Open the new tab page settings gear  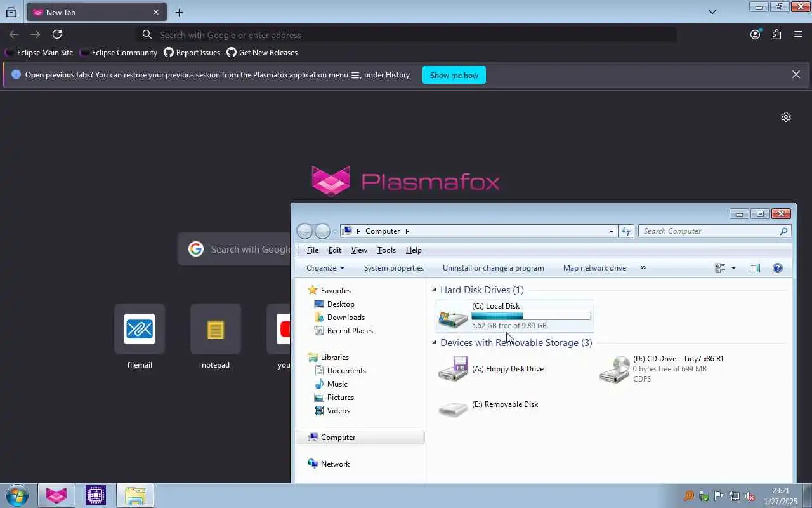[786, 117]
